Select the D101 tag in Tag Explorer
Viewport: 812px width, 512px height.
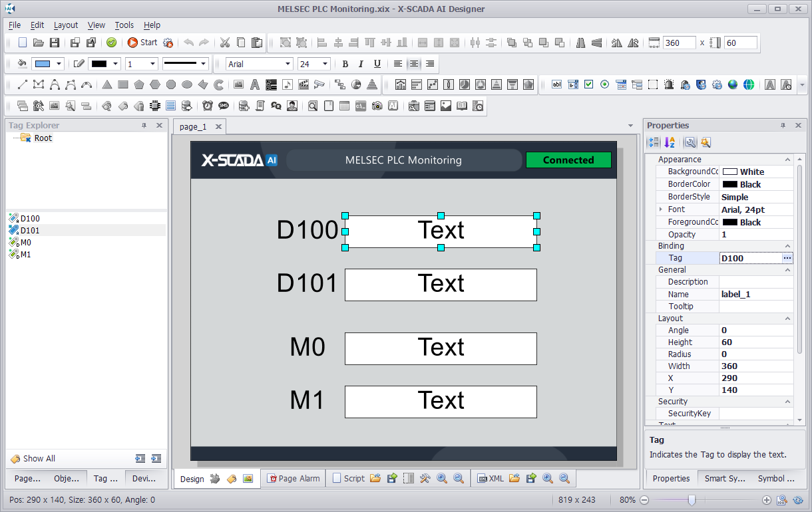(x=30, y=231)
